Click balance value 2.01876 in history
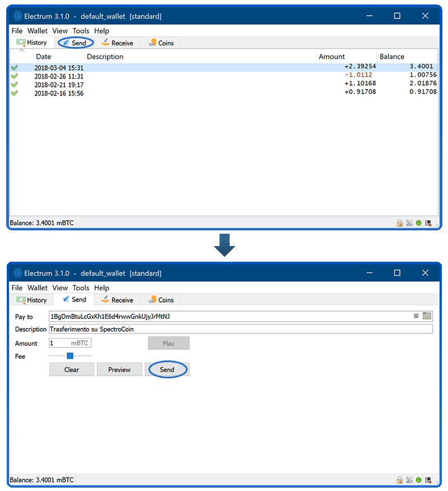This screenshot has width=448, height=491. tap(423, 84)
